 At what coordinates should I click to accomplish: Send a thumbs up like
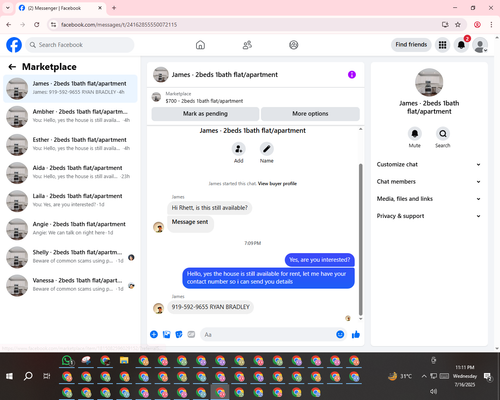[x=356, y=334]
